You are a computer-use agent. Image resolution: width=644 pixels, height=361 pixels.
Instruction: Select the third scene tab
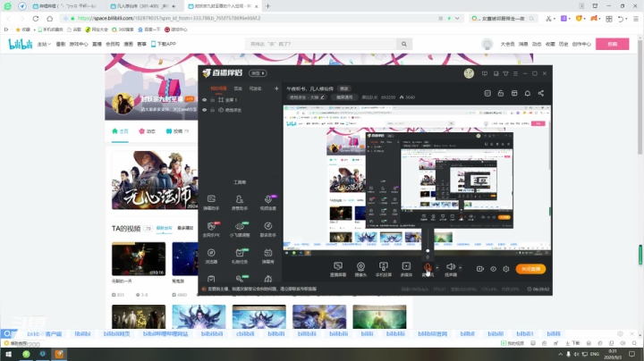(x=256, y=88)
